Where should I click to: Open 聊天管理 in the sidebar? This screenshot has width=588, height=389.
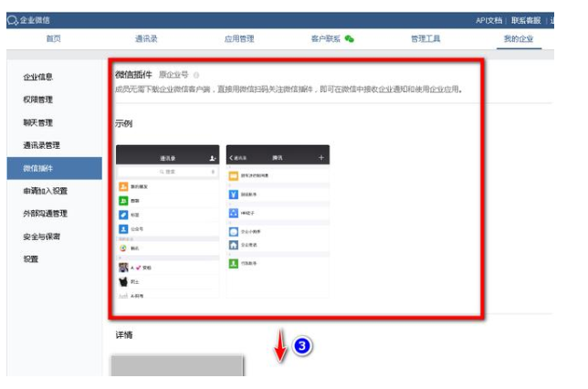coord(37,122)
